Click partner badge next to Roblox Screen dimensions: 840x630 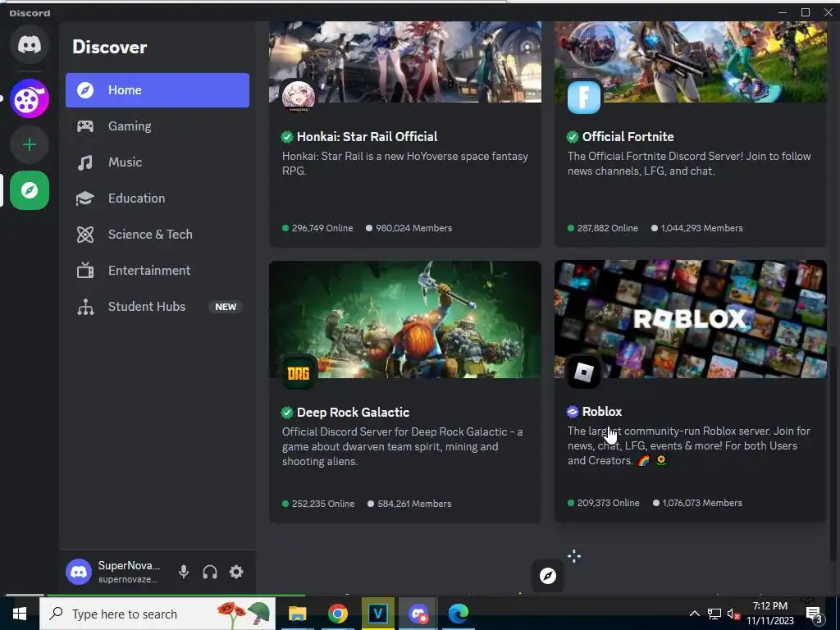[573, 412]
